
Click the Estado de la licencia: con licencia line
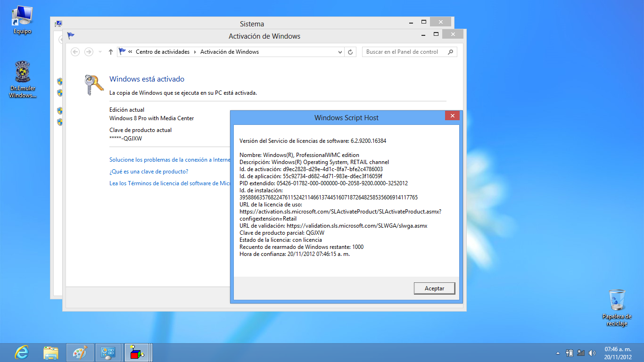pyautogui.click(x=281, y=240)
